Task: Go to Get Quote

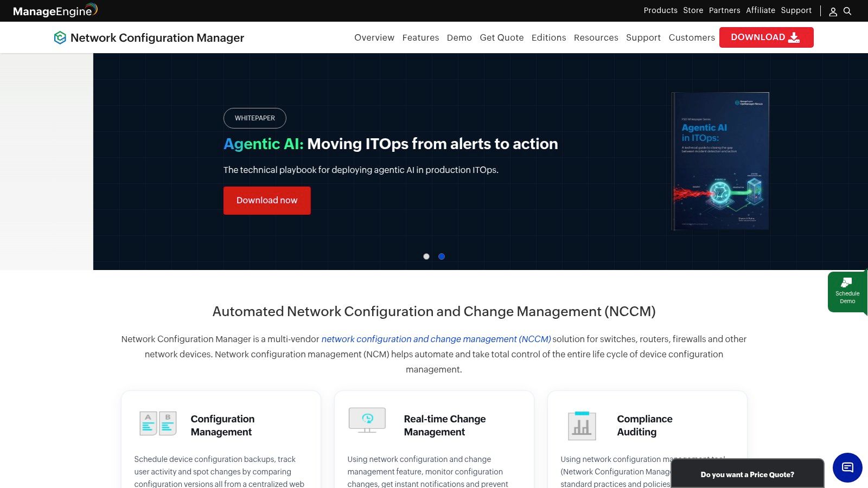Action: [502, 37]
